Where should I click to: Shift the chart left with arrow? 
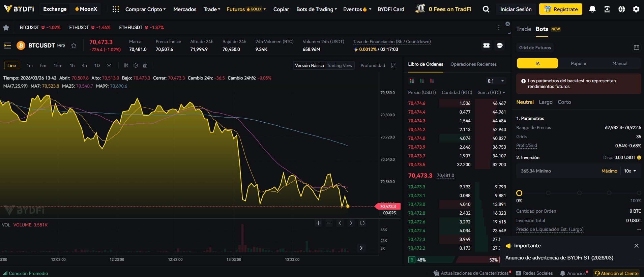tap(340, 223)
